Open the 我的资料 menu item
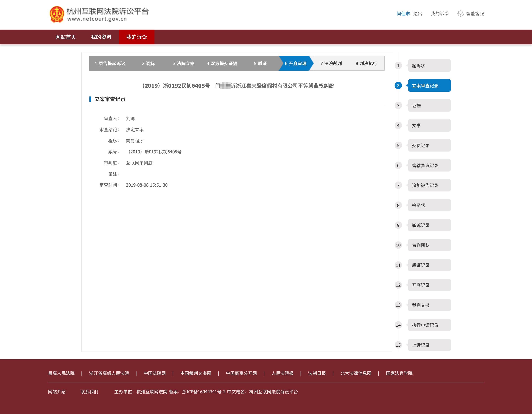 [x=101, y=37]
